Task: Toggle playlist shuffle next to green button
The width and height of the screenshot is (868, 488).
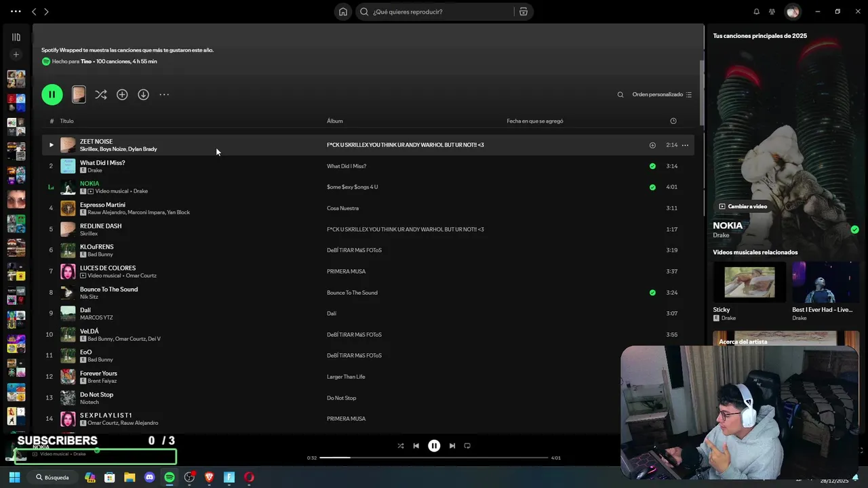Action: [101, 95]
